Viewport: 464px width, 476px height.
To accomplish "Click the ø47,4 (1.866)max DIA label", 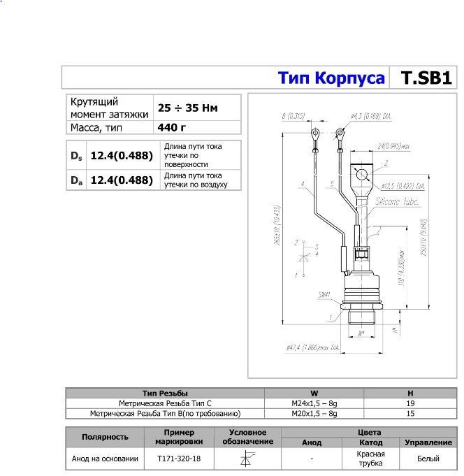I will [312, 347].
